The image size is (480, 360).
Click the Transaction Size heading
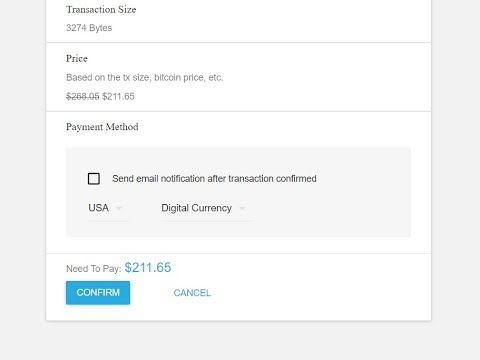point(101,9)
